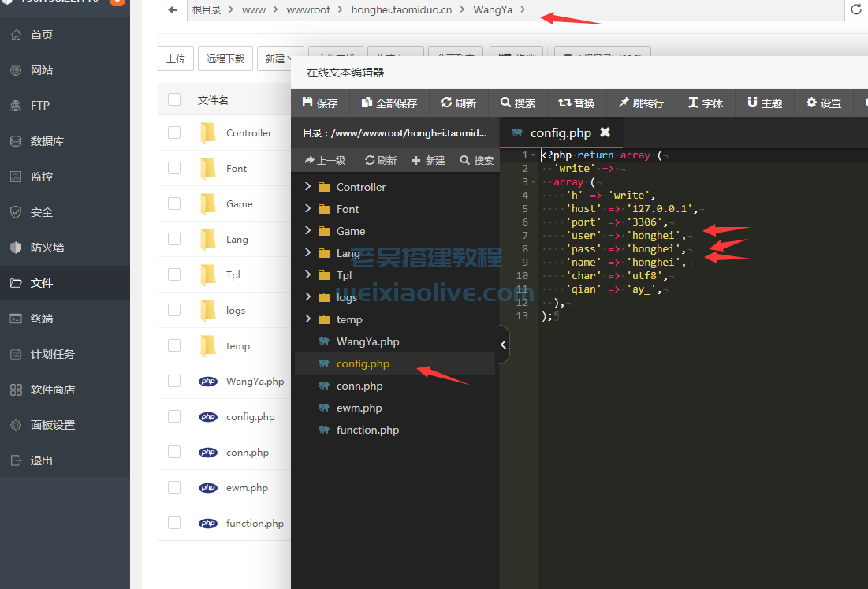868x589 pixels.
Task: Check the checkbox beside WangYa.php
Action: click(174, 381)
